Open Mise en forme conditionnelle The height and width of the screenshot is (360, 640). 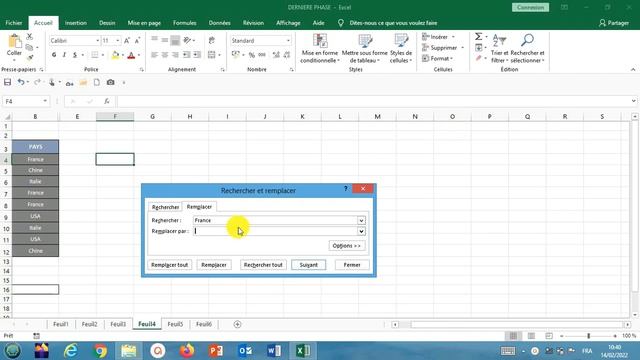pyautogui.click(x=320, y=49)
